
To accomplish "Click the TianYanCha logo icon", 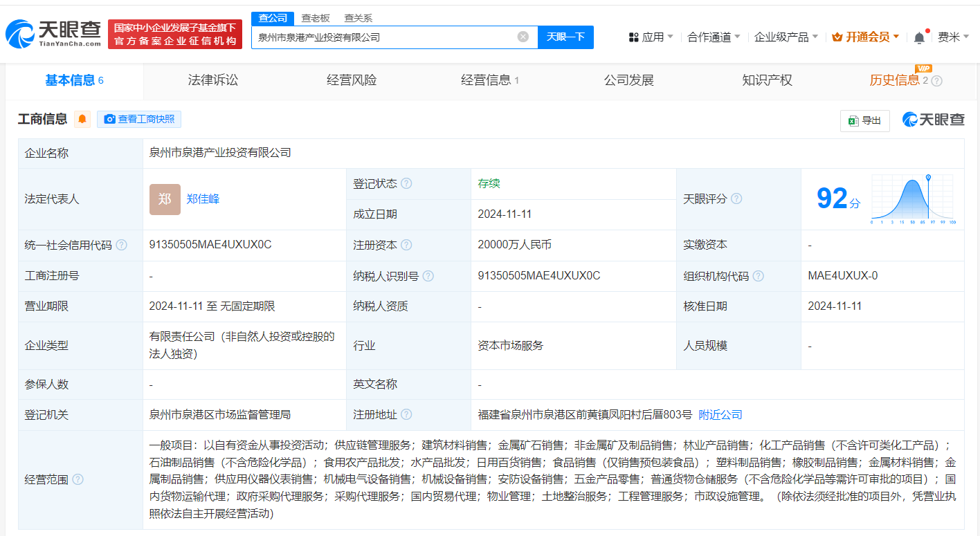I will 21,34.
